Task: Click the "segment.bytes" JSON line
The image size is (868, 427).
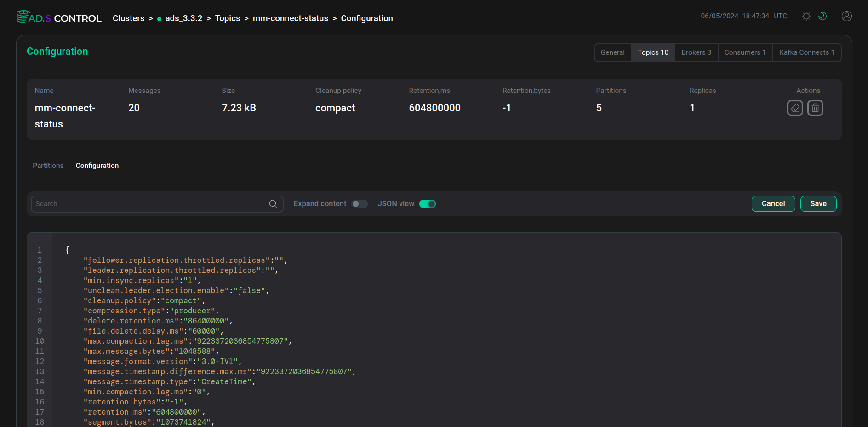Action: tap(149, 422)
